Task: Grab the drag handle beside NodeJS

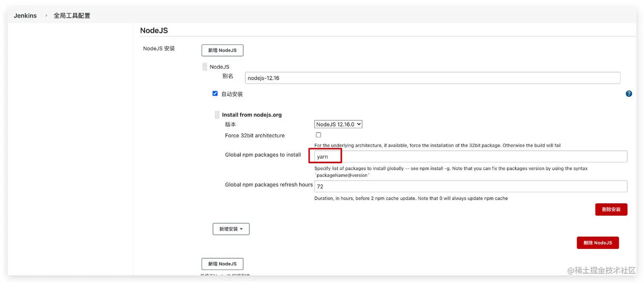Action: tap(205, 67)
